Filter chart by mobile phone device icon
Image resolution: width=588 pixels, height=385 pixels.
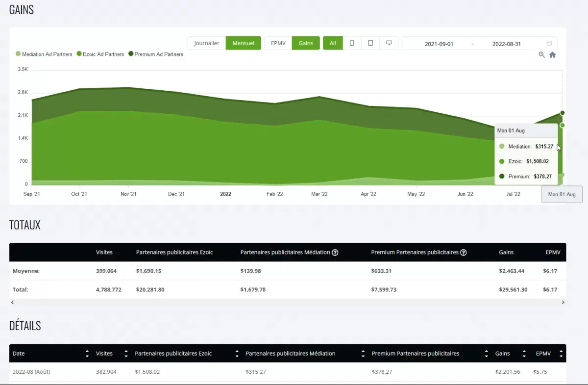point(352,43)
